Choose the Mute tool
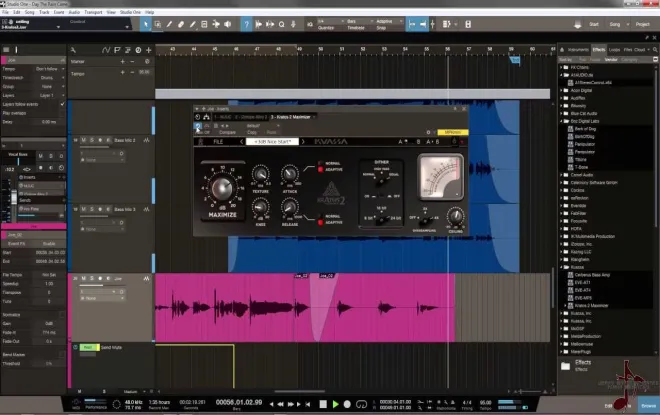Image resolution: width=660 pixels, height=415 pixels. tap(204, 24)
